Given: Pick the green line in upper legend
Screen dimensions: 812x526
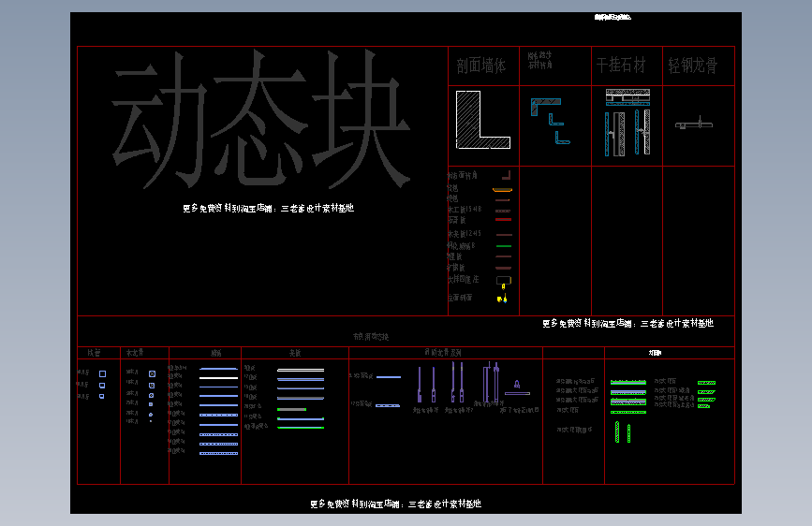Looking at the screenshot, I should (x=503, y=246).
